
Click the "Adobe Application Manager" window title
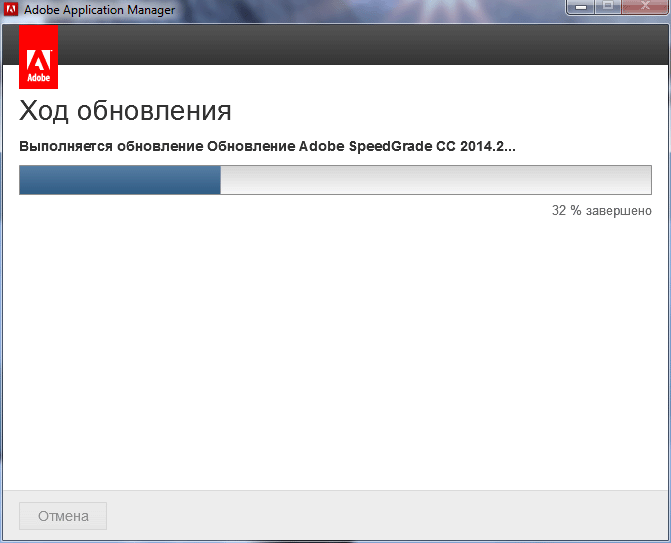(99, 10)
